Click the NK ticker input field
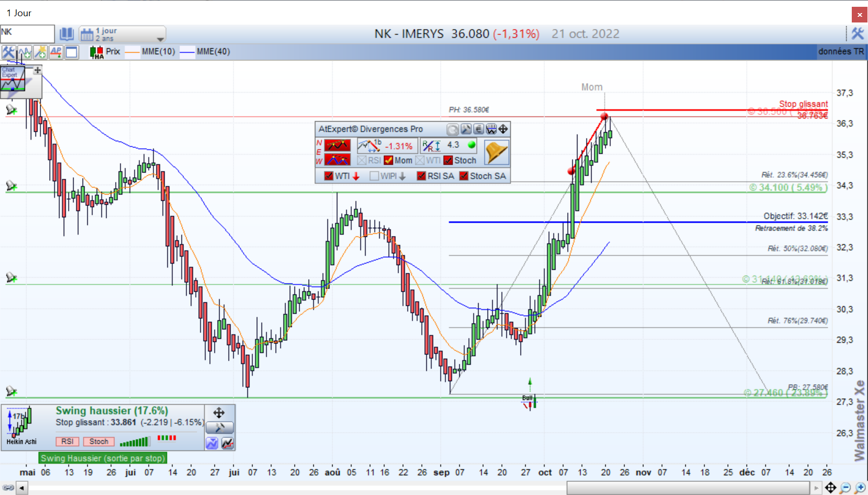 (x=27, y=34)
